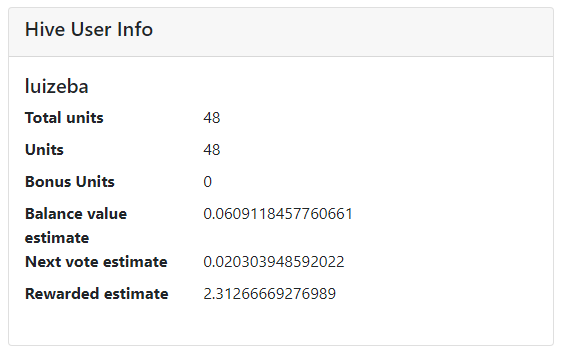Click the Rewarded estimate label

click(97, 294)
